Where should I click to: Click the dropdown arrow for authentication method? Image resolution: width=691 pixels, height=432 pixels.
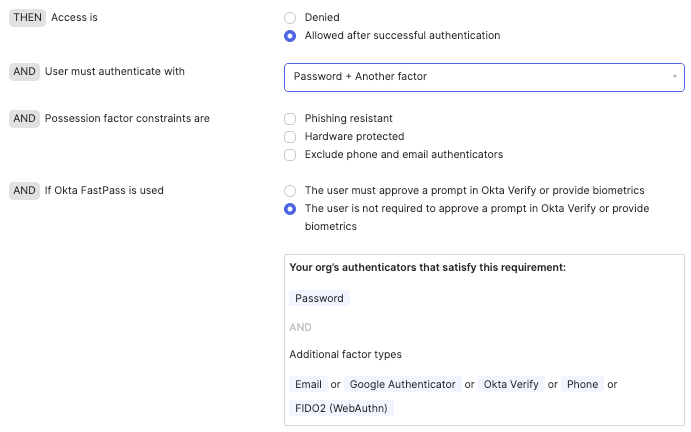click(x=675, y=77)
